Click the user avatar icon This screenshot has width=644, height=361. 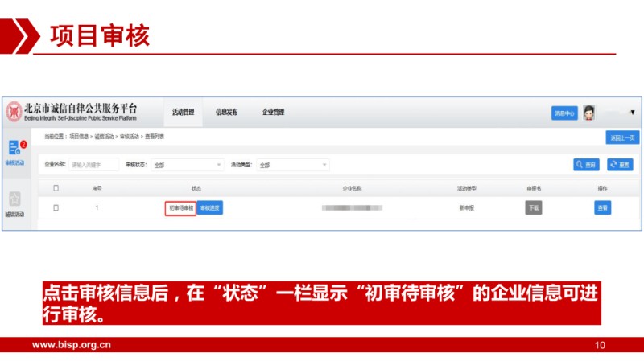click(x=589, y=113)
